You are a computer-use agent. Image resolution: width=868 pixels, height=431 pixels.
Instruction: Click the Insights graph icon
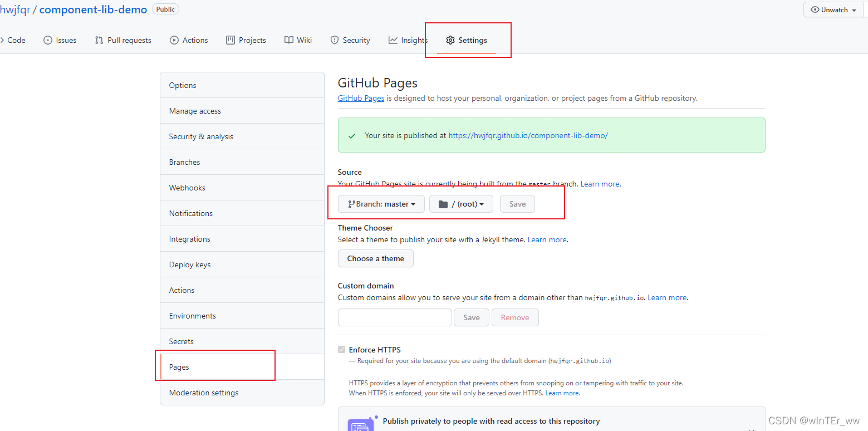click(x=393, y=40)
